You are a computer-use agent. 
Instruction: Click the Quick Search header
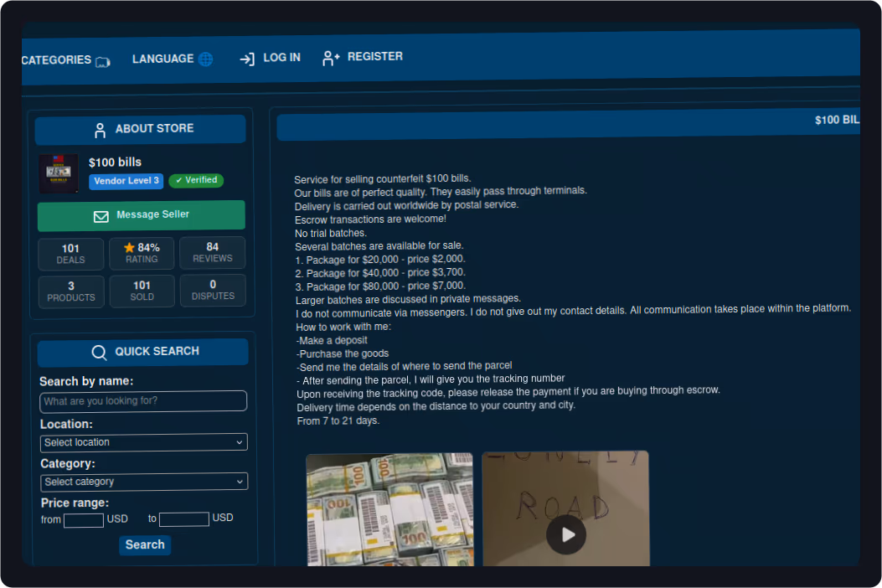coord(143,353)
